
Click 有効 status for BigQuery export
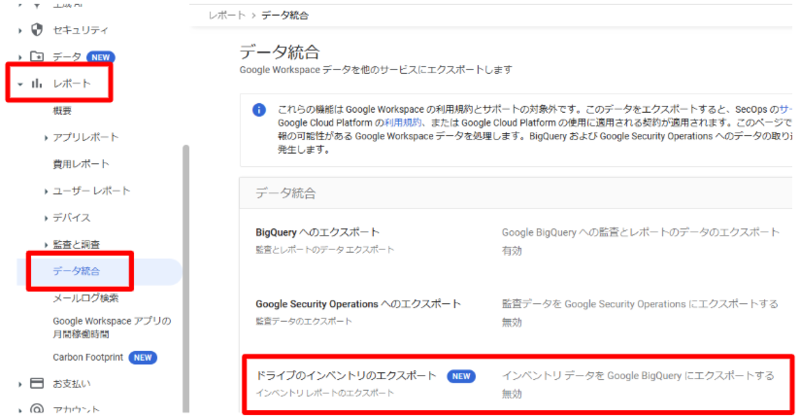(x=512, y=251)
